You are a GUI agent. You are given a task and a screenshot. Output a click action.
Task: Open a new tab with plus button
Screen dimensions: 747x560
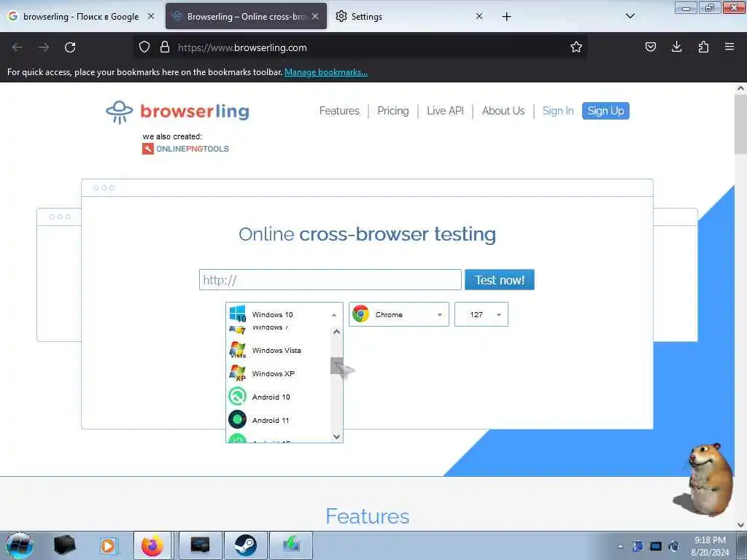[506, 17]
